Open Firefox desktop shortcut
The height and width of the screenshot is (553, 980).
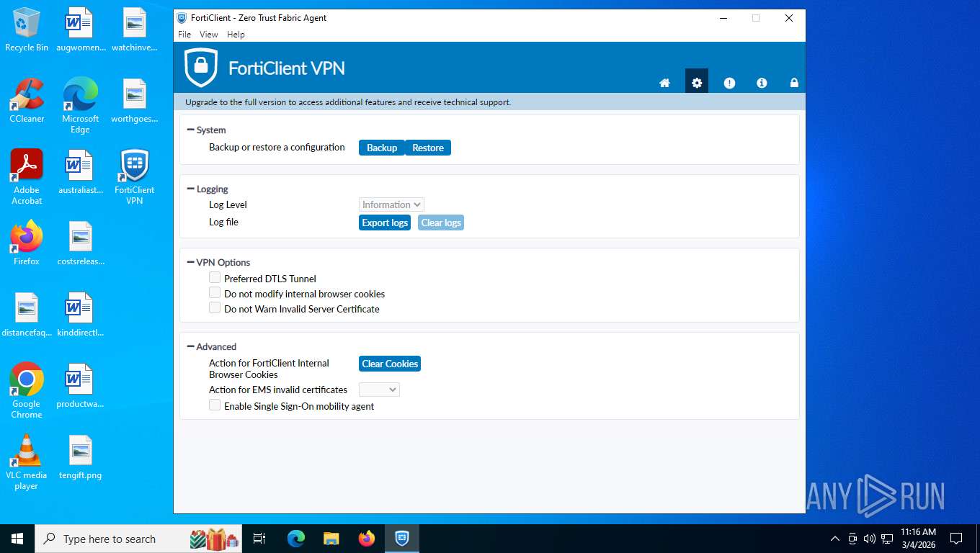[x=27, y=243]
